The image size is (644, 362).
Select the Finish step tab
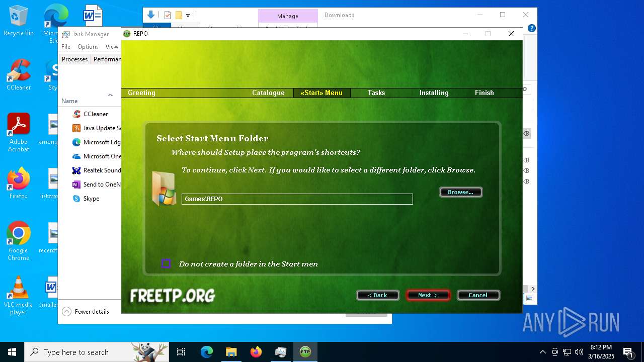pos(485,93)
